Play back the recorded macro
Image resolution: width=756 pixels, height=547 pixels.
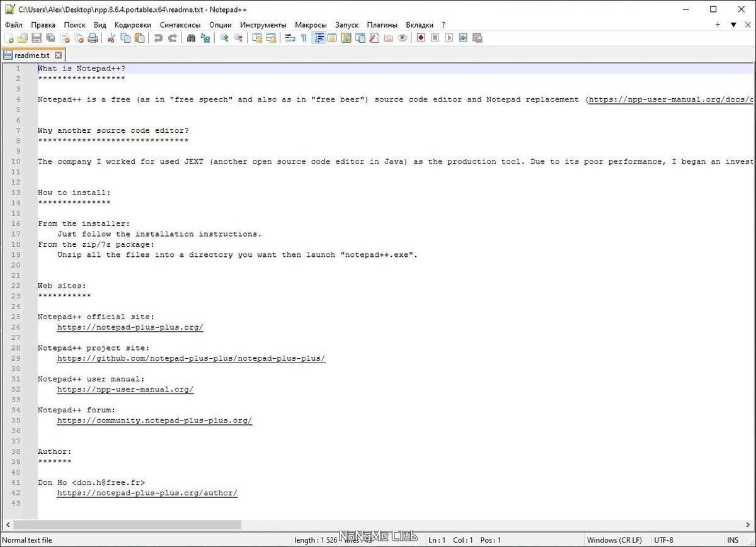pos(449,38)
